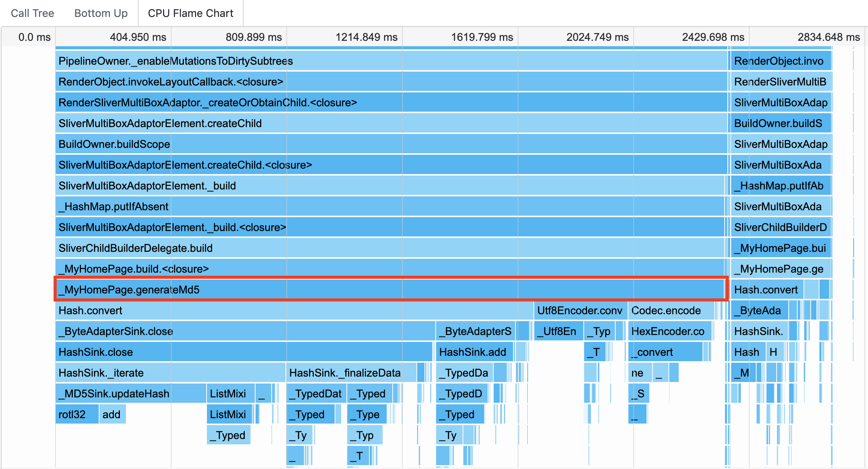868x469 pixels.
Task: Select the CPU Flame Chart tab
Action: click(x=190, y=13)
